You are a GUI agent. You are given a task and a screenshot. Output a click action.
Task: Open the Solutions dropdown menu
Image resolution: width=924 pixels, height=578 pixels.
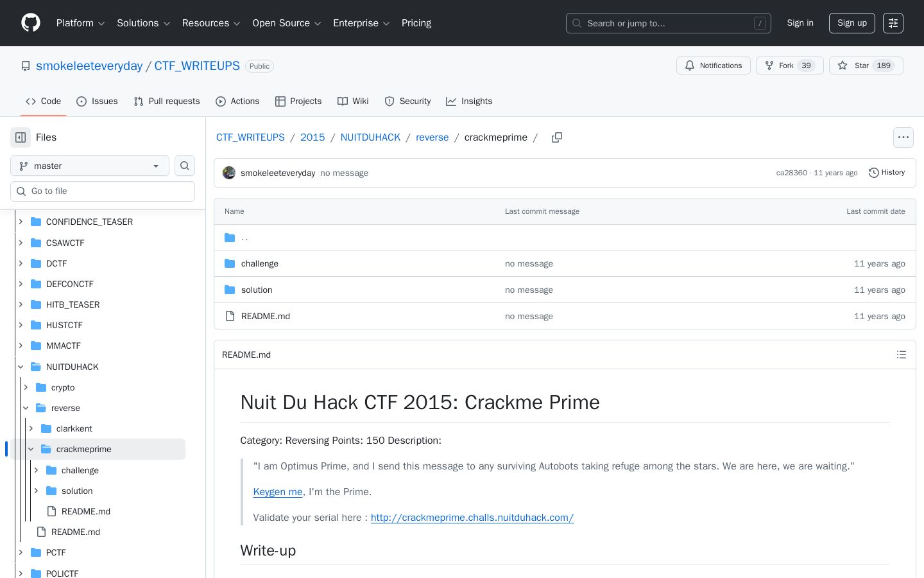tap(144, 23)
